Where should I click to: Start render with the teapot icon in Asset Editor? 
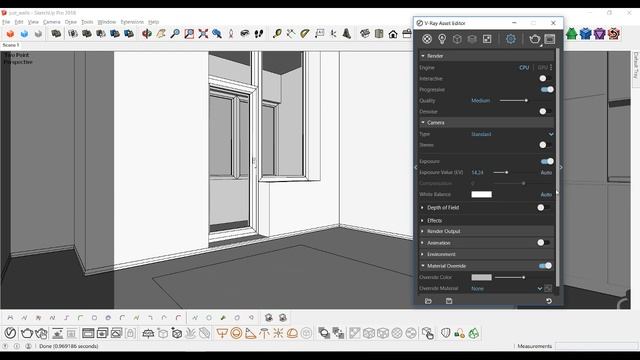(x=534, y=39)
